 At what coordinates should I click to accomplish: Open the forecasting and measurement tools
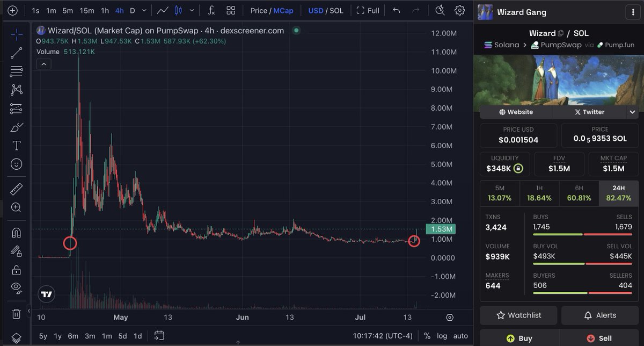point(17,109)
